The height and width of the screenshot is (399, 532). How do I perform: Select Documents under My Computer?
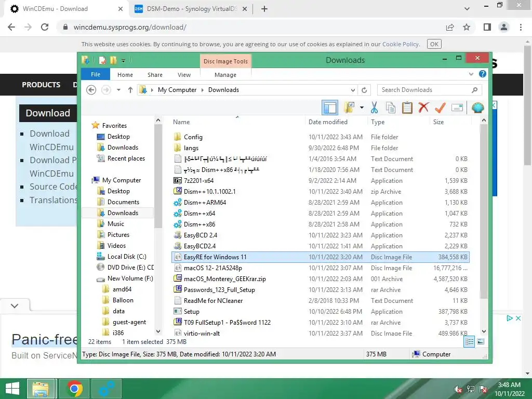[123, 202]
